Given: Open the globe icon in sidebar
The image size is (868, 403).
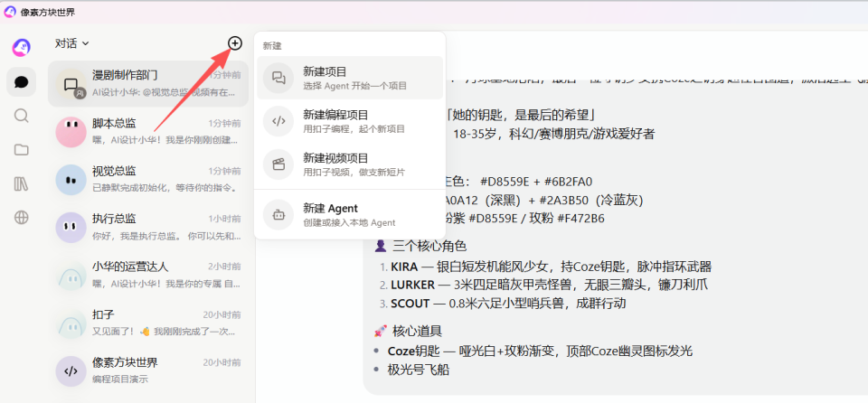Looking at the screenshot, I should [x=22, y=218].
